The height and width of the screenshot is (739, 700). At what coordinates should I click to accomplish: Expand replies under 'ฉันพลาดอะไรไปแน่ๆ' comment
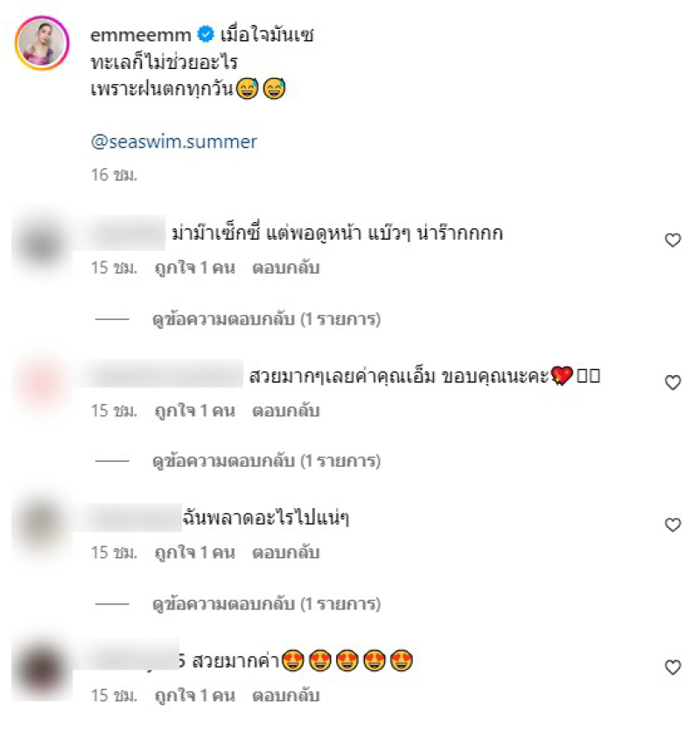[267, 604]
